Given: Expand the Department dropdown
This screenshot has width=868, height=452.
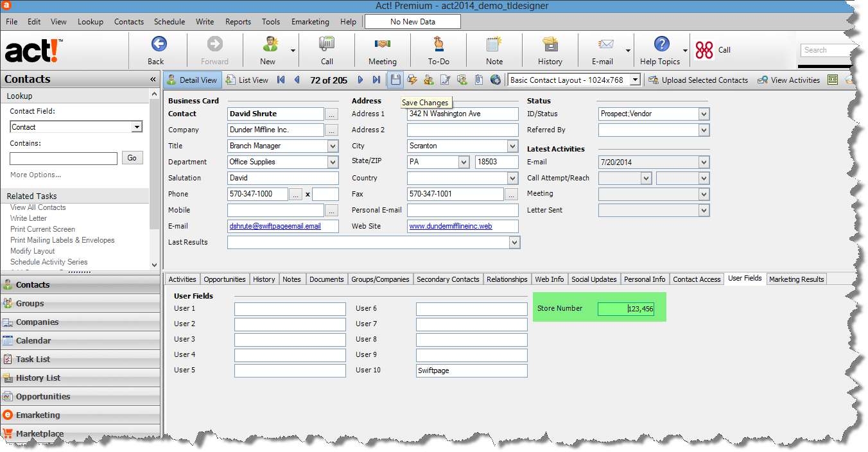Looking at the screenshot, I should tap(333, 162).
